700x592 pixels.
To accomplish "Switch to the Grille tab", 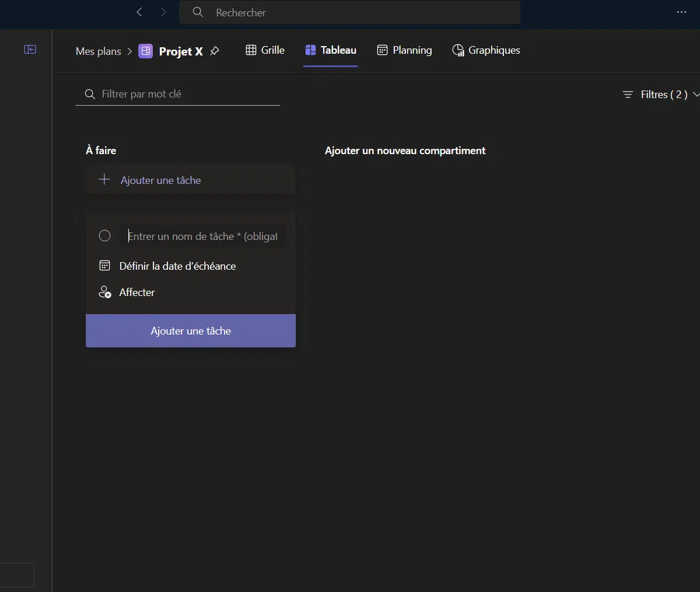I will (265, 50).
